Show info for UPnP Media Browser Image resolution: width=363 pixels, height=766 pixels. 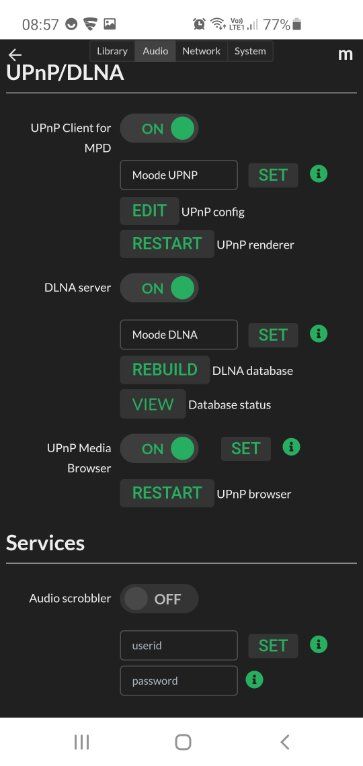point(291,447)
